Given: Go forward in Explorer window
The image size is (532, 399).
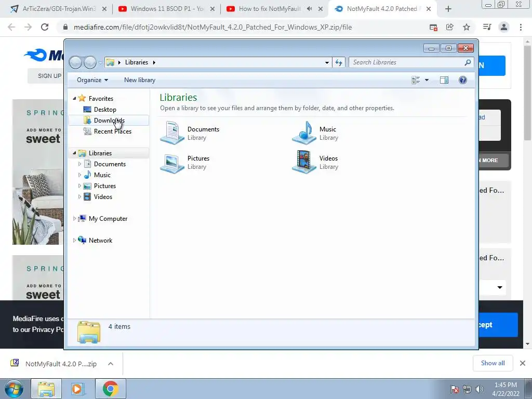Looking at the screenshot, I should tap(90, 62).
